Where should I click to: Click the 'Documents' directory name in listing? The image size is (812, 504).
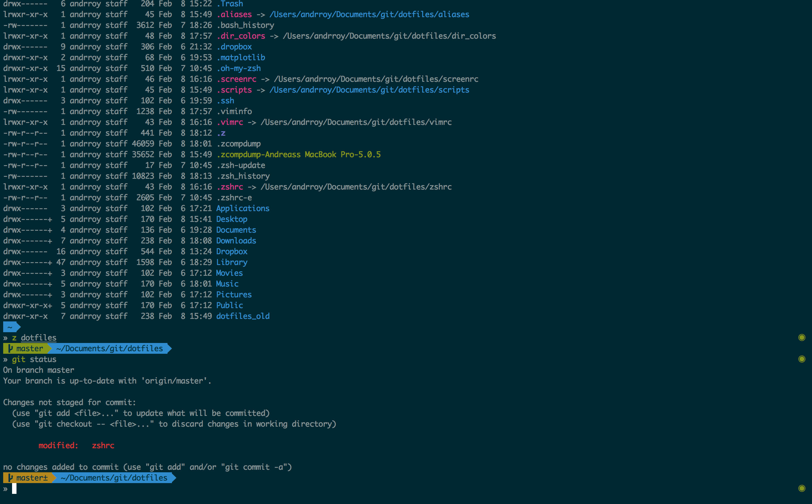point(236,230)
